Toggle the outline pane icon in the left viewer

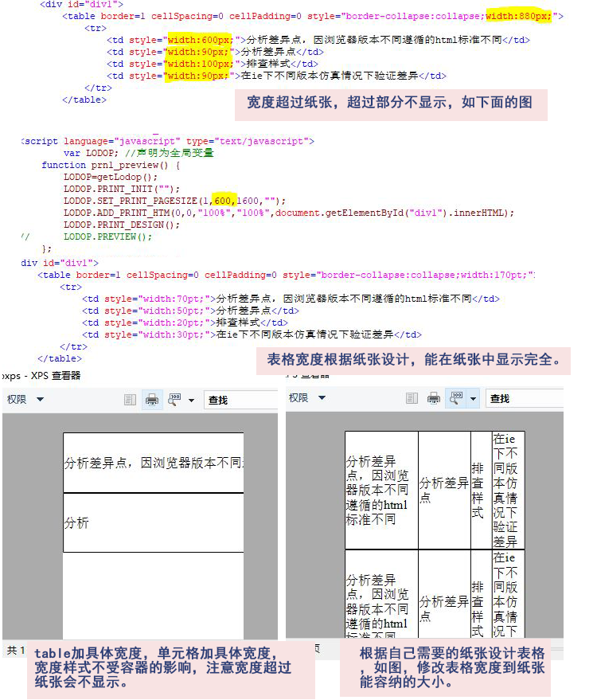131,400
